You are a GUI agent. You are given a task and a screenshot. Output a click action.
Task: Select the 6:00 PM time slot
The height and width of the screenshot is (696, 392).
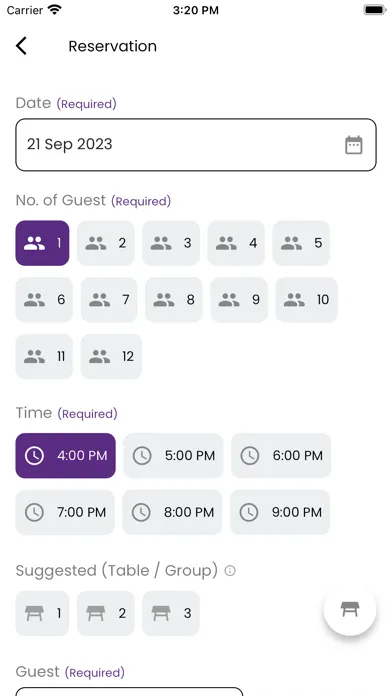pyautogui.click(x=281, y=455)
